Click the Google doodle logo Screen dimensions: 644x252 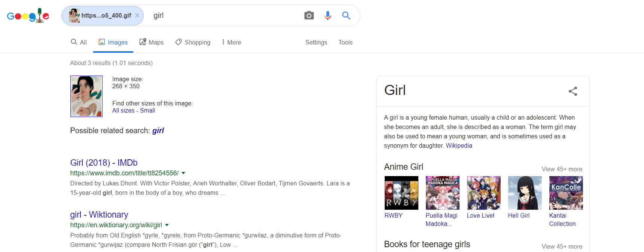28,16
